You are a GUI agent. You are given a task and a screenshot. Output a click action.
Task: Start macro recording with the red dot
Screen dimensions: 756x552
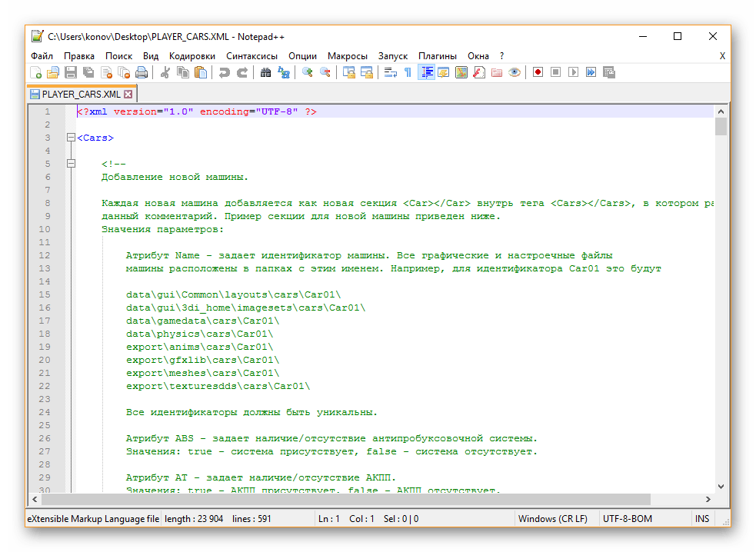pos(538,72)
